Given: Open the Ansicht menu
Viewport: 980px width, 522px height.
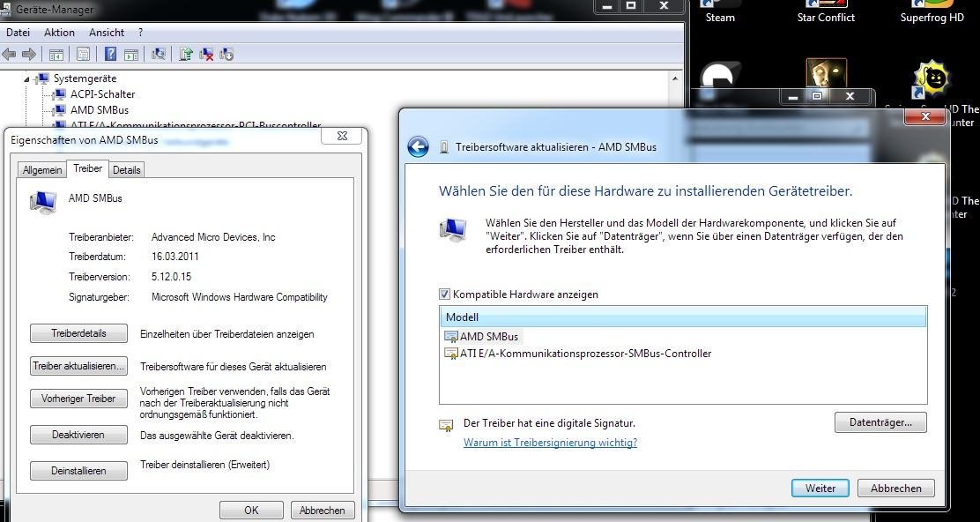Looking at the screenshot, I should pos(107,33).
